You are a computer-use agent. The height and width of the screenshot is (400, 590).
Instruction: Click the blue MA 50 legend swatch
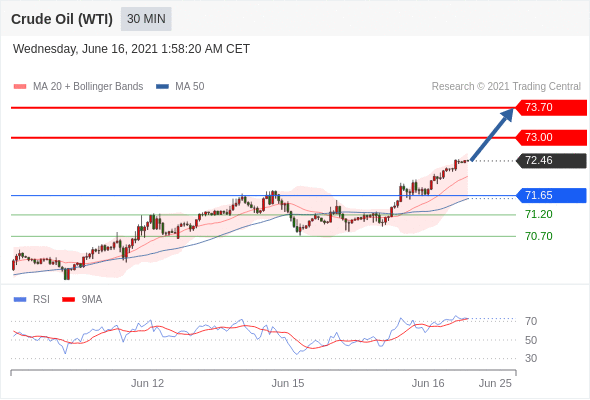162,87
